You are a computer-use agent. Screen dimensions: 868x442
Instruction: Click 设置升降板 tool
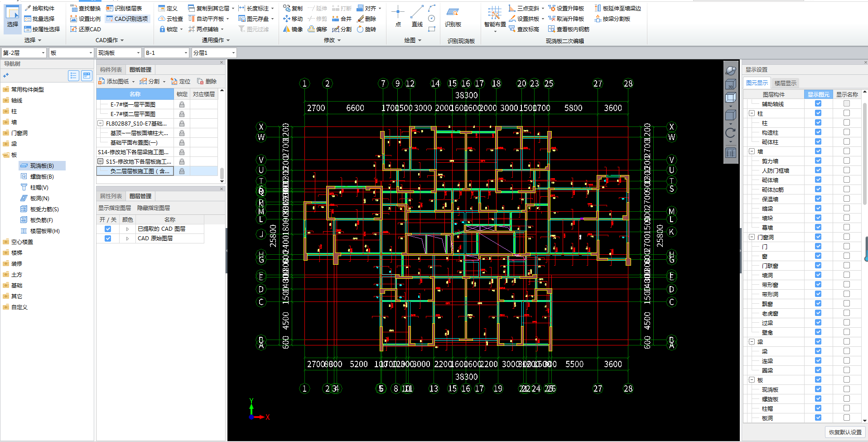566,8
